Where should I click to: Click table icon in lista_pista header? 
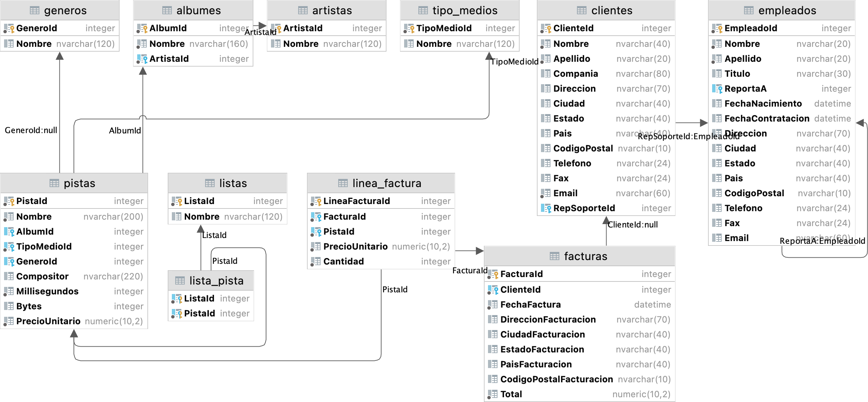pos(180,281)
